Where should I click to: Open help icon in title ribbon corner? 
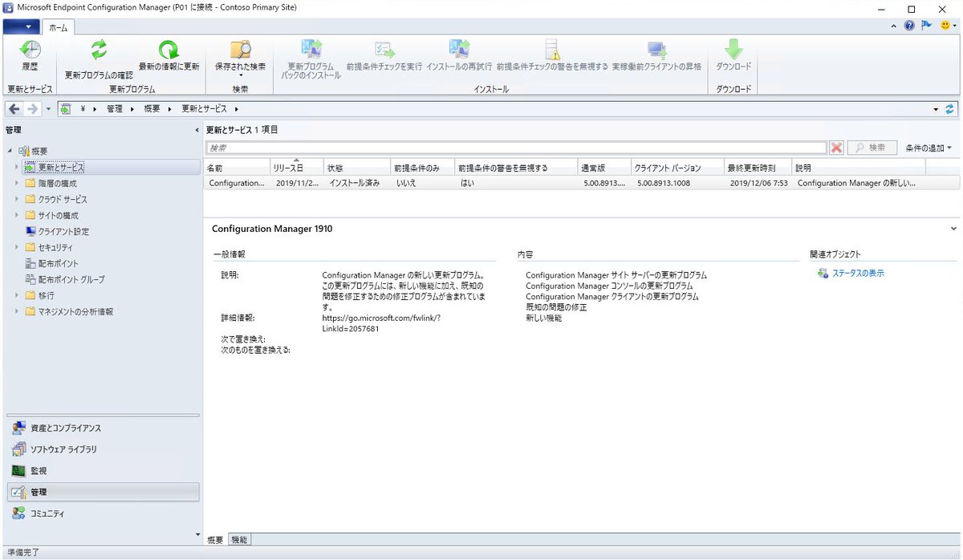pyautogui.click(x=909, y=26)
